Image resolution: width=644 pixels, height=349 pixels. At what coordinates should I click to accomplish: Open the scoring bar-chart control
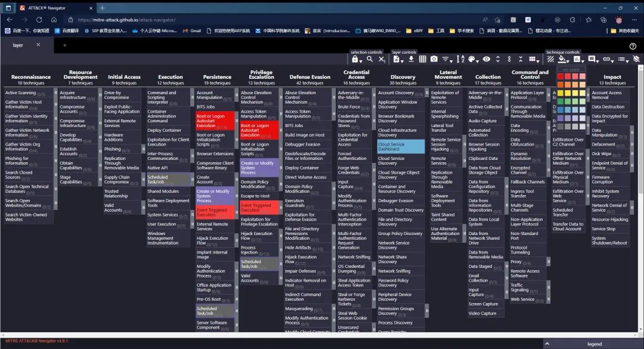(x=578, y=60)
